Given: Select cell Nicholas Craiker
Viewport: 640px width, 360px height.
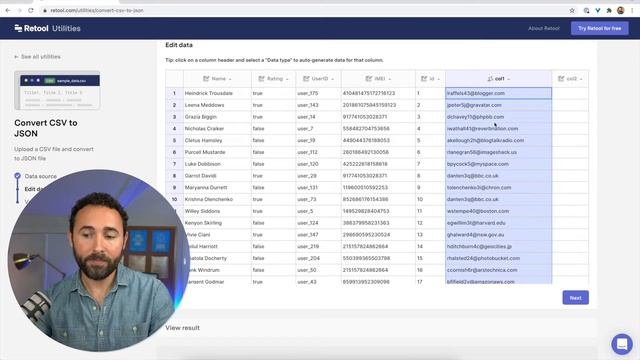Looking at the screenshot, I should click(x=217, y=129).
